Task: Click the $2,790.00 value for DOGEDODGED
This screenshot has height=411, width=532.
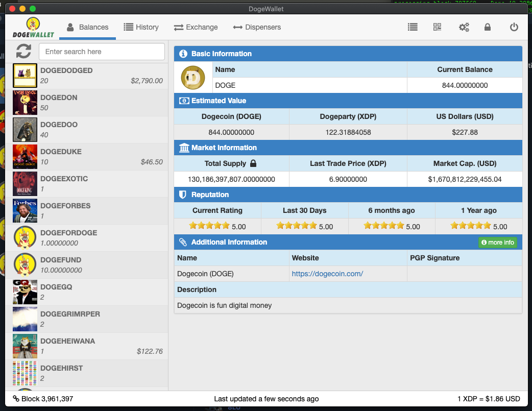Action: [147, 81]
